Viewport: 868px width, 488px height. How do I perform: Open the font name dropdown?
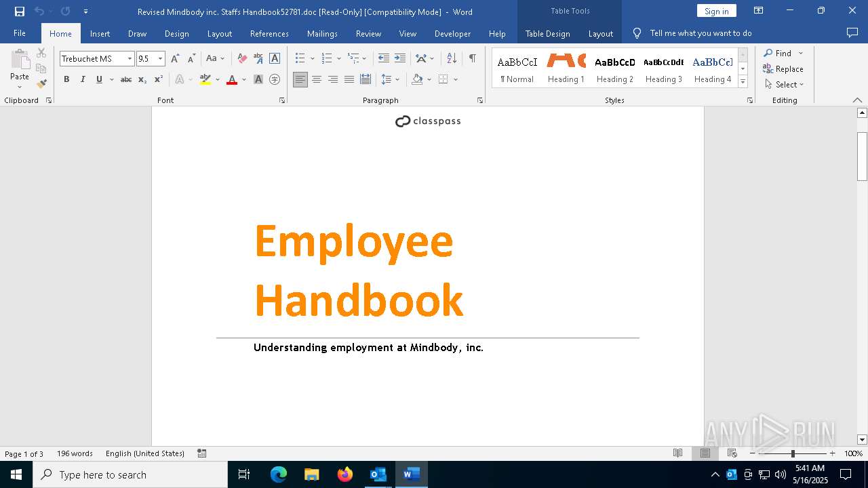(x=130, y=59)
